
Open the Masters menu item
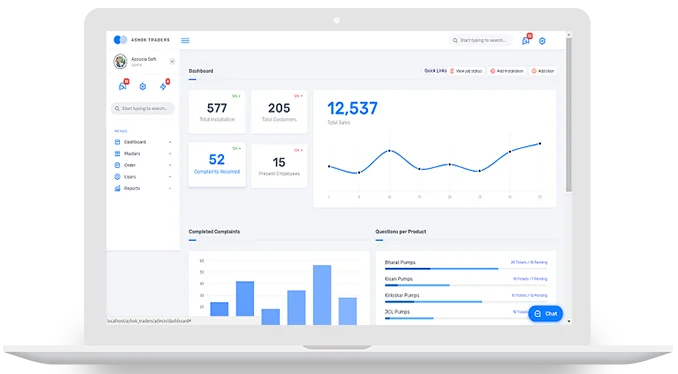click(x=143, y=153)
